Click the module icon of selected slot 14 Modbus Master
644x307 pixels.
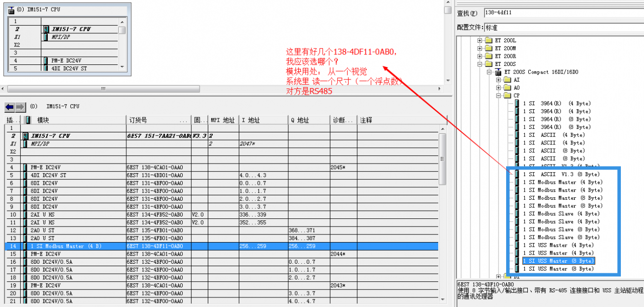click(25, 246)
